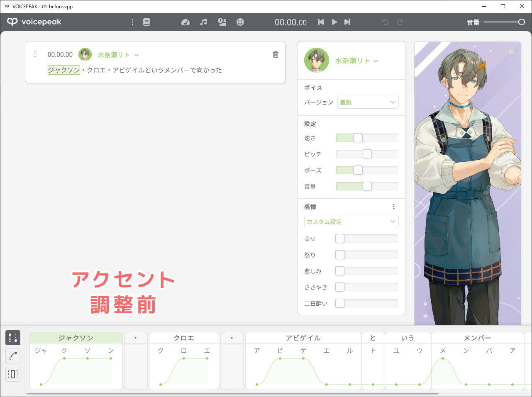Click the redo arrow
The width and height of the screenshot is (532, 397).
click(400, 22)
